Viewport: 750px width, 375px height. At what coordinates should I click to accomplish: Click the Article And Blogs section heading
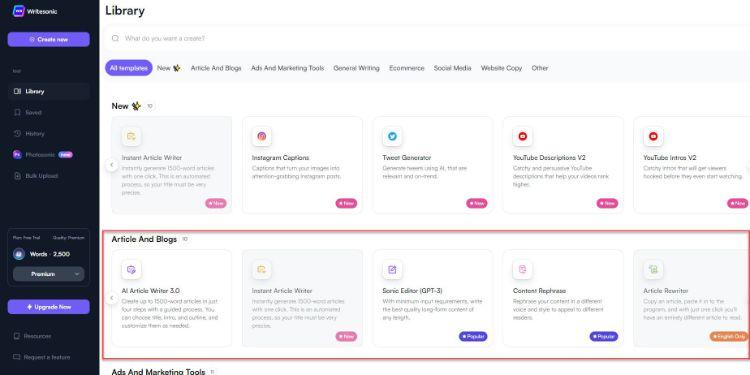144,239
